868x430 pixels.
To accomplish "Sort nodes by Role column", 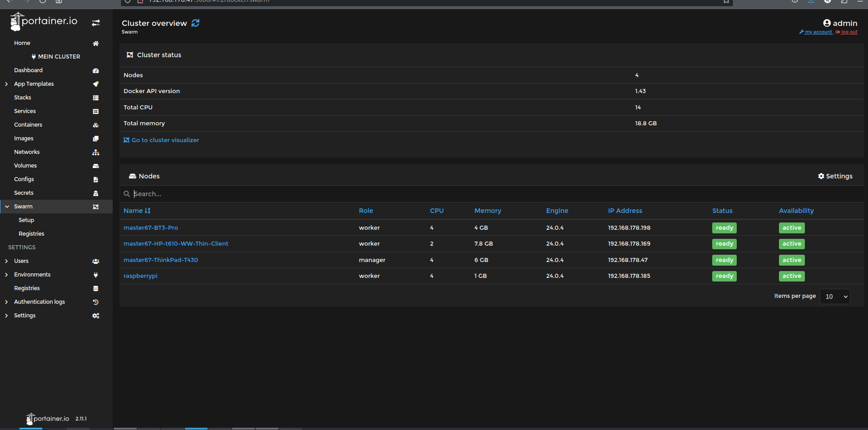I will point(366,211).
